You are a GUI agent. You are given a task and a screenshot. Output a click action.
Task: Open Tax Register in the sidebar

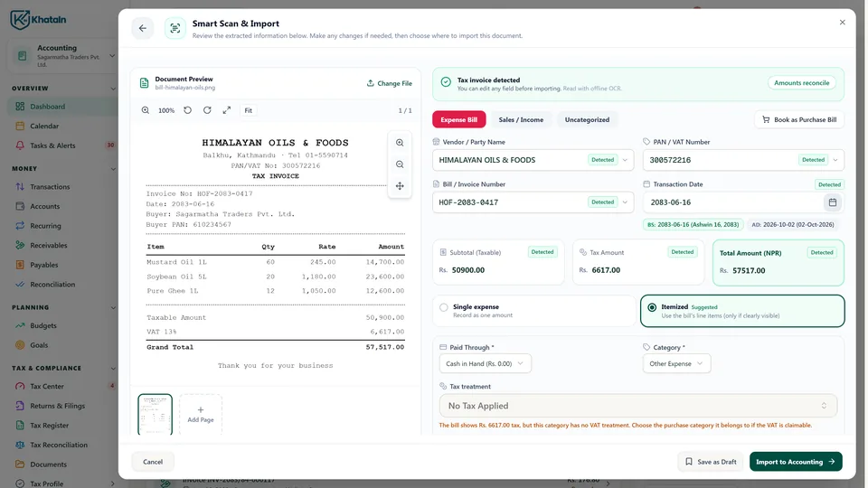(62, 426)
